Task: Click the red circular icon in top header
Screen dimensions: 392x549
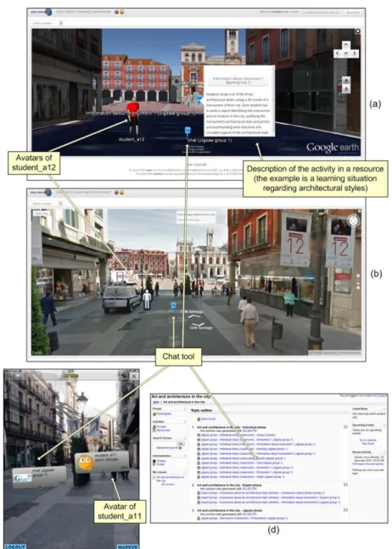Action: (x=117, y=12)
